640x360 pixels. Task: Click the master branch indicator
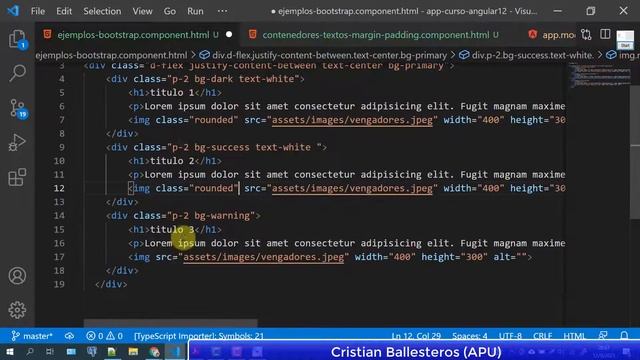tap(32, 336)
